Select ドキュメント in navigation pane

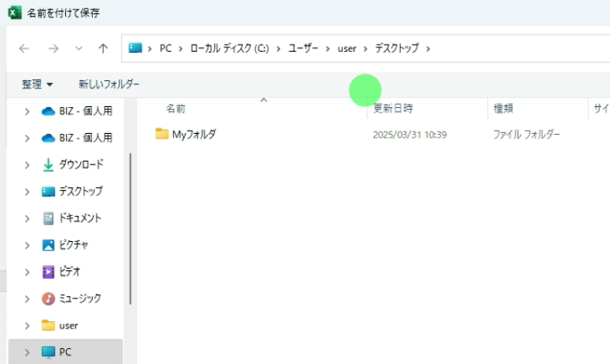(80, 218)
